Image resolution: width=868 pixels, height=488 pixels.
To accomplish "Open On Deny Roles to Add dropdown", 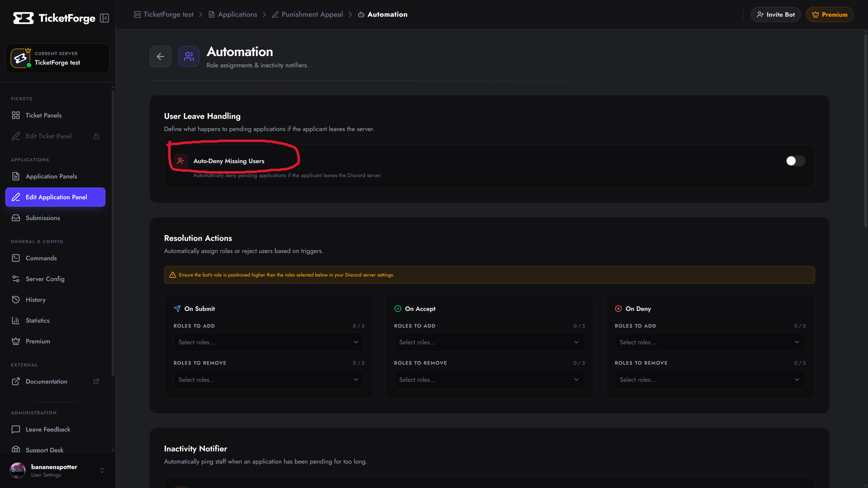I will 710,342.
